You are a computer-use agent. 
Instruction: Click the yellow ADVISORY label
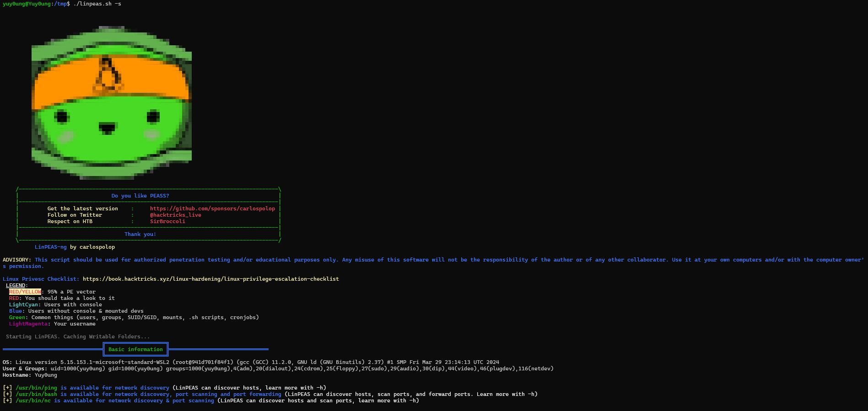click(x=16, y=260)
